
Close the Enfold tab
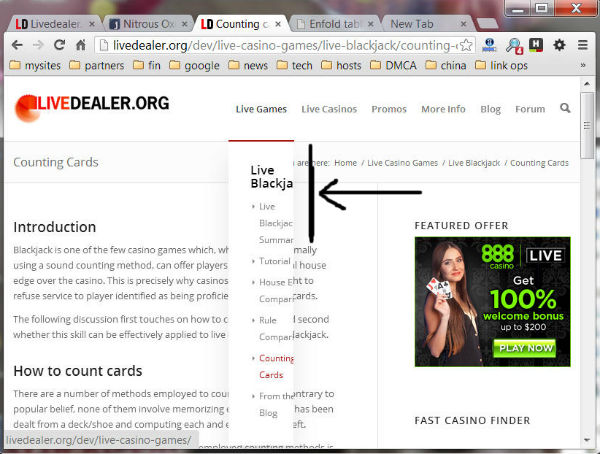370,24
